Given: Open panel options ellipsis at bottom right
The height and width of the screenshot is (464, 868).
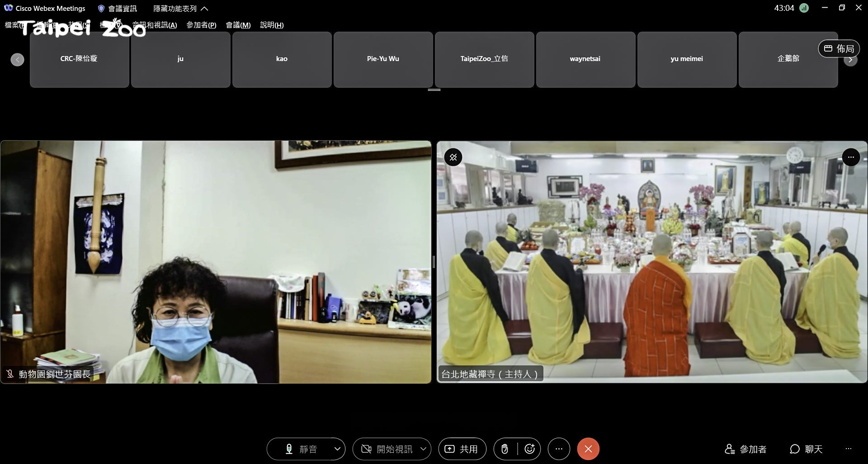Looking at the screenshot, I should (848, 449).
